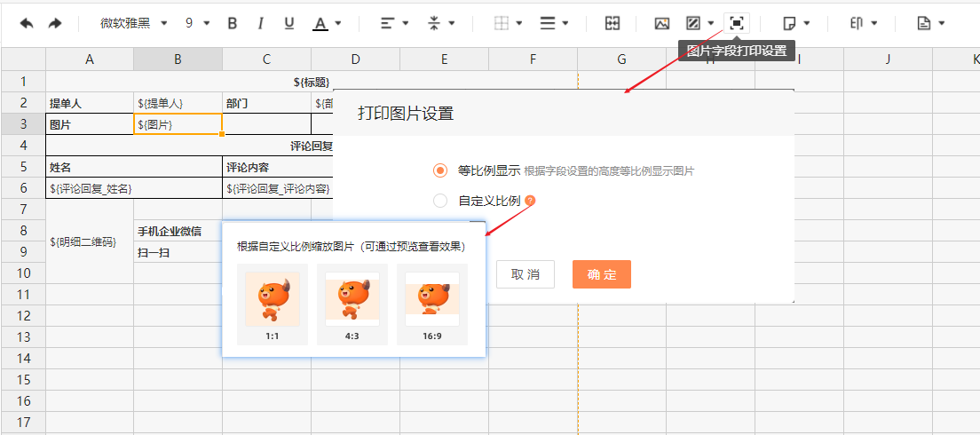Click the redo arrow icon

click(x=55, y=23)
